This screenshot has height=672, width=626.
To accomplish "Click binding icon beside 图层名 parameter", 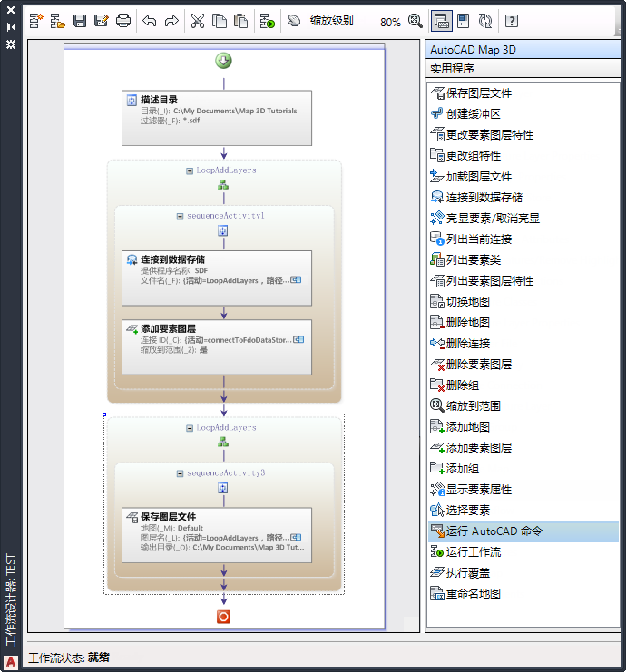I will pos(296,537).
